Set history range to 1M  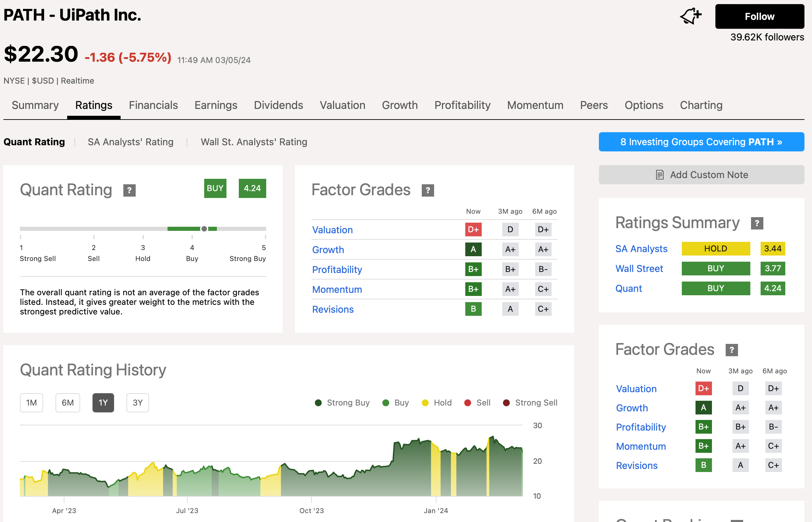[x=32, y=403]
